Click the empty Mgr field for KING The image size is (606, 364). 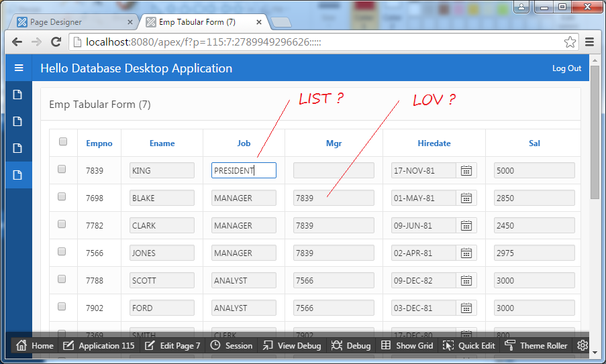click(x=334, y=171)
